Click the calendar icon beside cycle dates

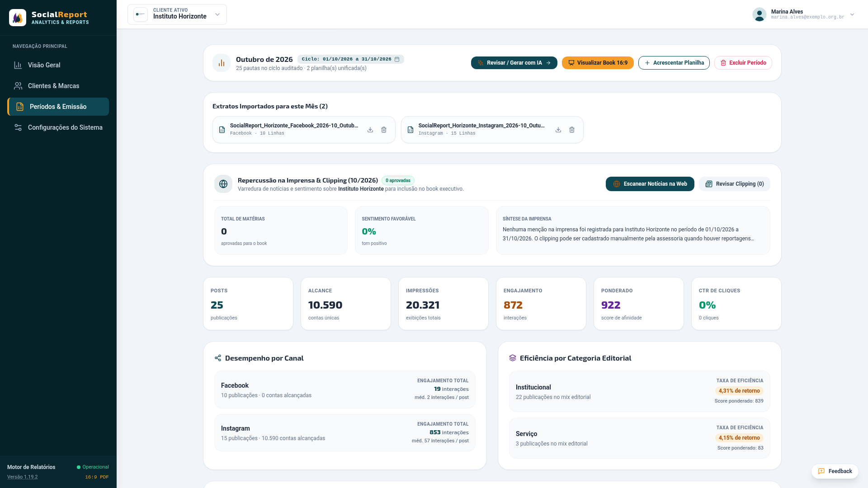coord(397,59)
